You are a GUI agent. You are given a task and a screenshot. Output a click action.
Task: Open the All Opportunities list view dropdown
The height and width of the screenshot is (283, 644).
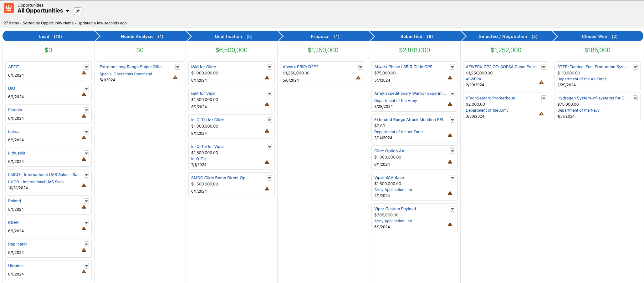pyautogui.click(x=68, y=11)
